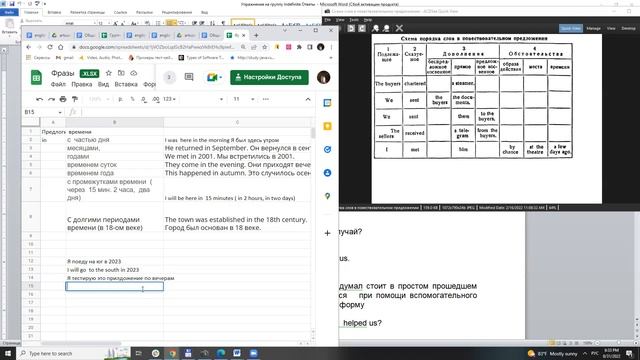The image size is (640, 360).
Task: Open the Файл tab in Word
Action: [x=9, y=12]
